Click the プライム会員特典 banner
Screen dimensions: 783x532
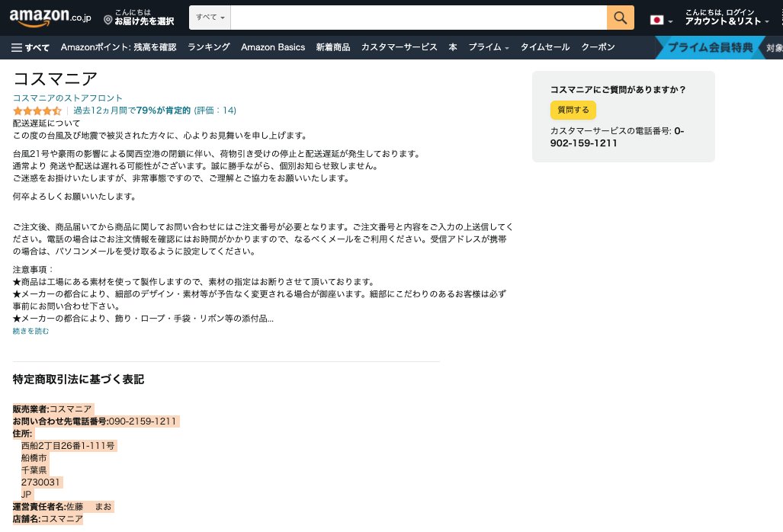point(710,47)
